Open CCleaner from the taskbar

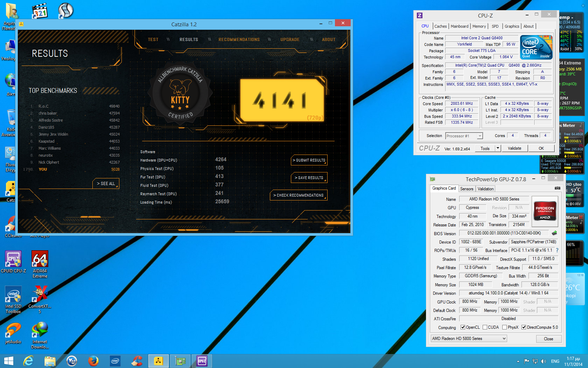click(x=137, y=361)
